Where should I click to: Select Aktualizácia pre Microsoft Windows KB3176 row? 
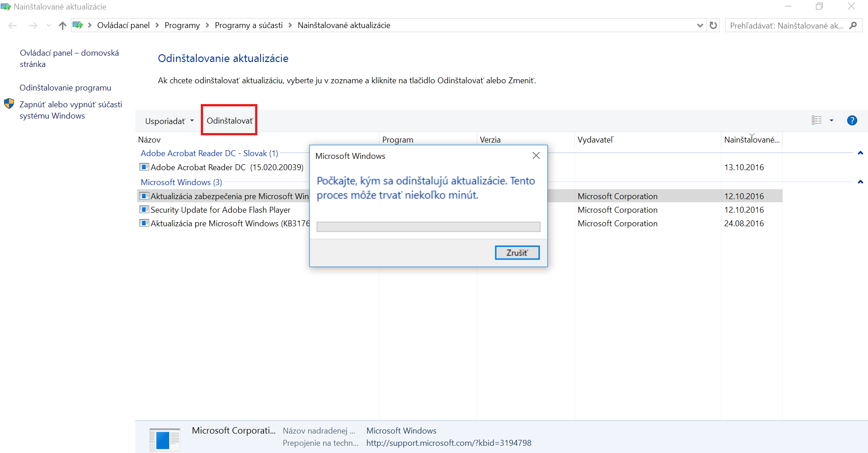tap(460, 224)
